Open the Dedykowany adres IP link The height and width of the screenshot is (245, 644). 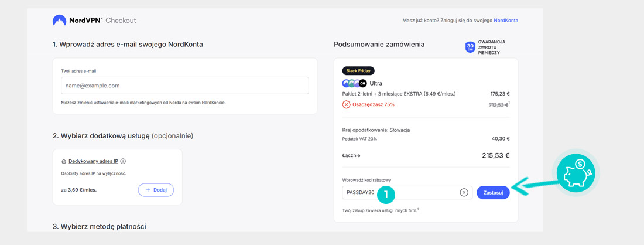point(93,161)
